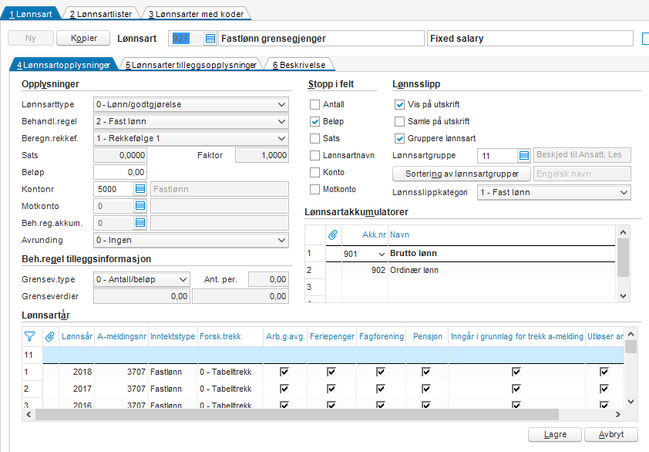649x452 pixels.
Task: Enable Samle på utskrift checkbox
Action: [x=400, y=121]
